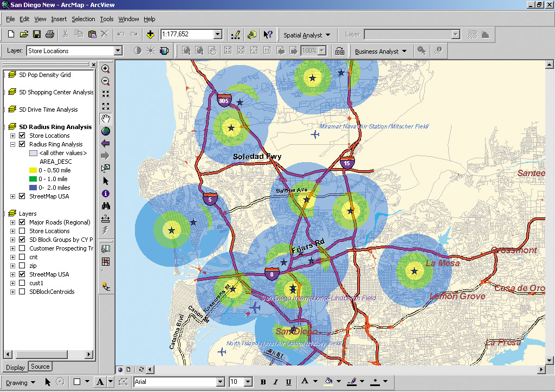Uncheck Store Locations under SD Radius Ring Analysis
The width and height of the screenshot is (555, 392).
(x=22, y=135)
